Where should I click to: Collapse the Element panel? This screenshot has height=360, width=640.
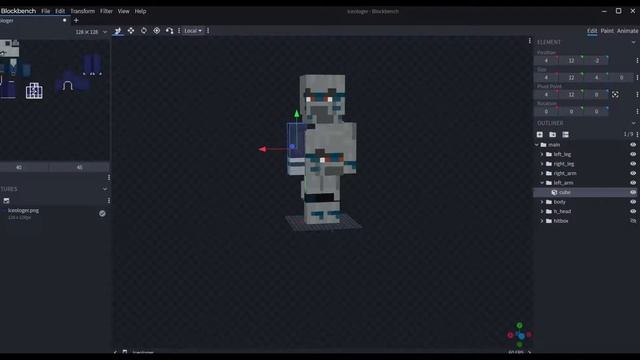click(x=633, y=42)
